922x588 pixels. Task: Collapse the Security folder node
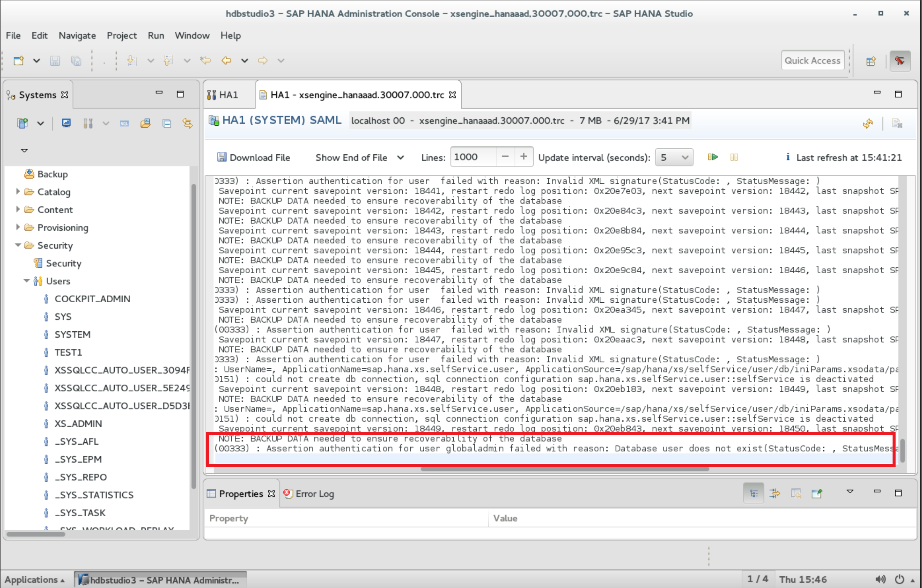tap(18, 245)
